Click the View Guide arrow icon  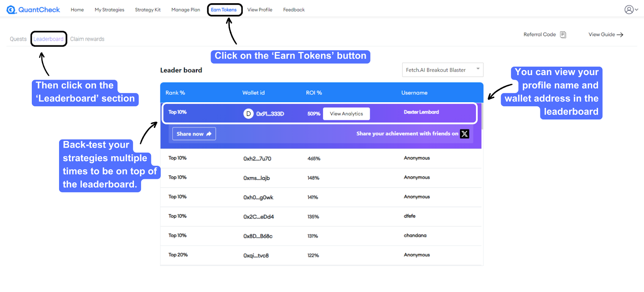pyautogui.click(x=620, y=35)
